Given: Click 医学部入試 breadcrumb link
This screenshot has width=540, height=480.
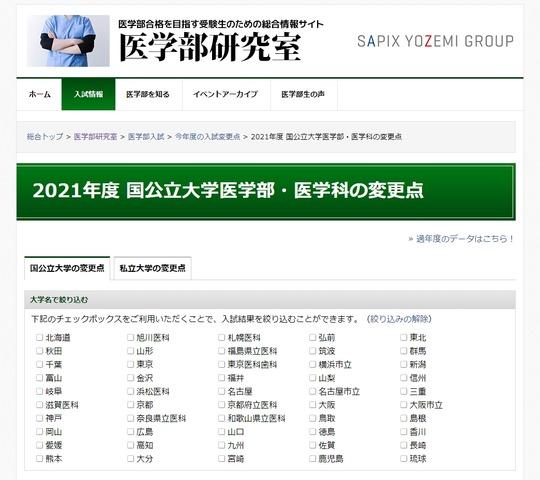Looking at the screenshot, I should (146, 136).
